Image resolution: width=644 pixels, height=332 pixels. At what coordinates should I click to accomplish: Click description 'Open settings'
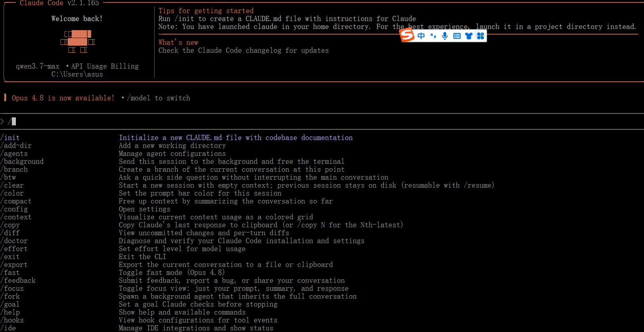[145, 209]
